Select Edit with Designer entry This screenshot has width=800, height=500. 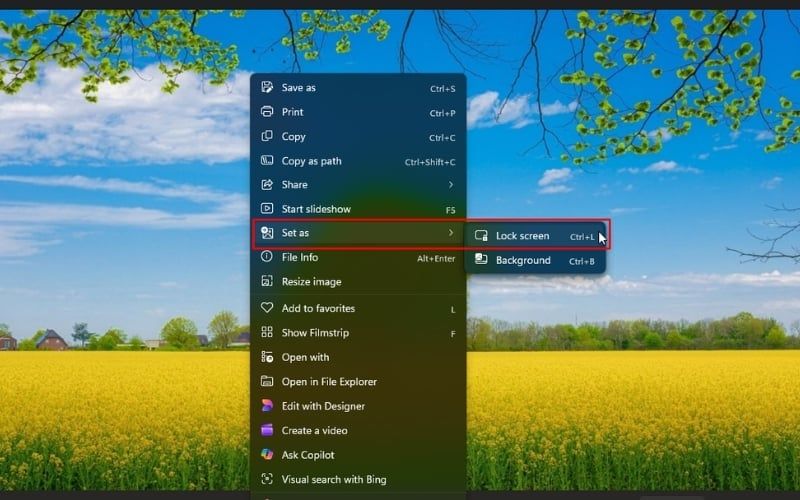[359, 406]
